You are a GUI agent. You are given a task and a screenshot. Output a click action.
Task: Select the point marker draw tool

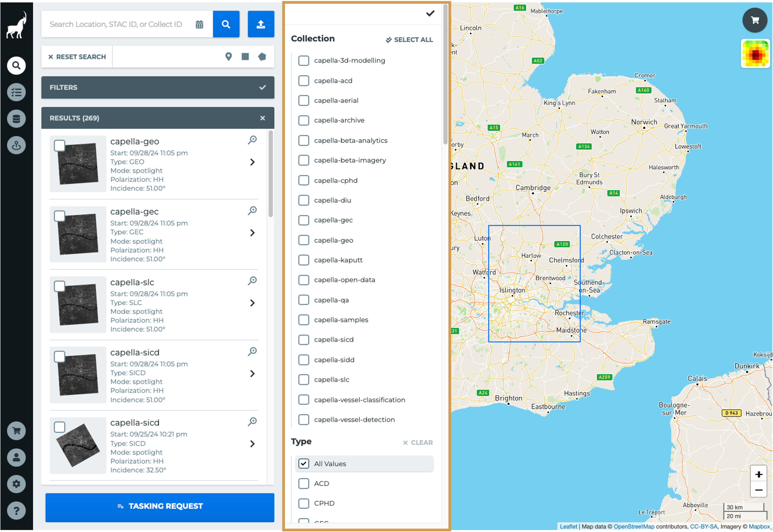click(x=228, y=57)
